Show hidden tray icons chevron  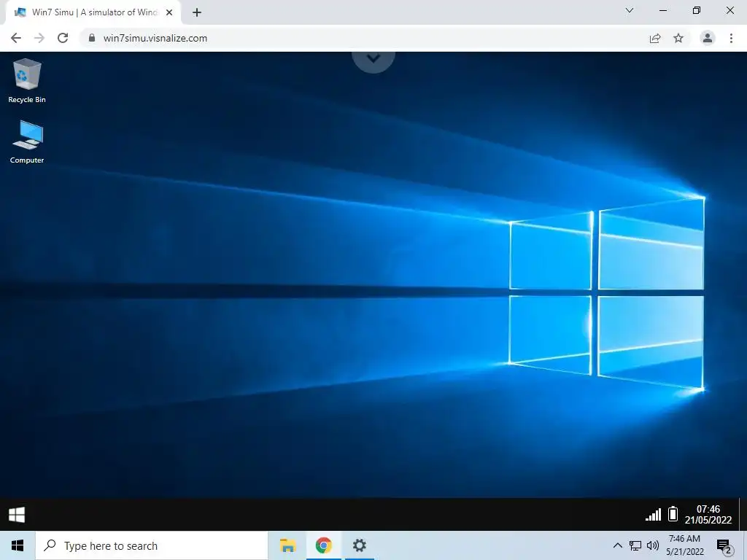click(x=617, y=545)
